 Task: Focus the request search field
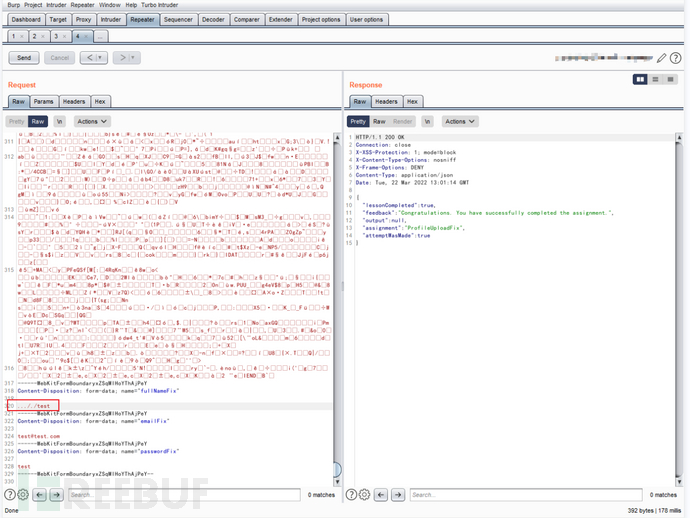coord(184,495)
